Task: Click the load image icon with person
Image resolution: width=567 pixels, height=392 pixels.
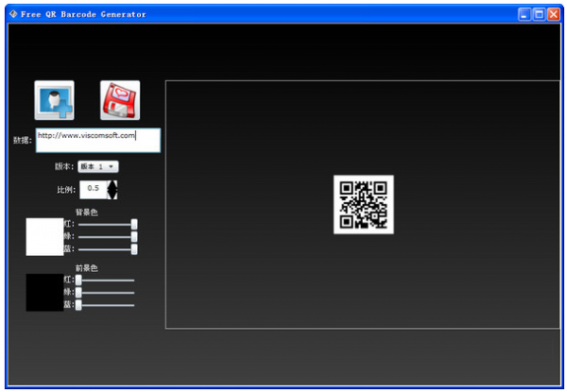Action: pyautogui.click(x=54, y=100)
